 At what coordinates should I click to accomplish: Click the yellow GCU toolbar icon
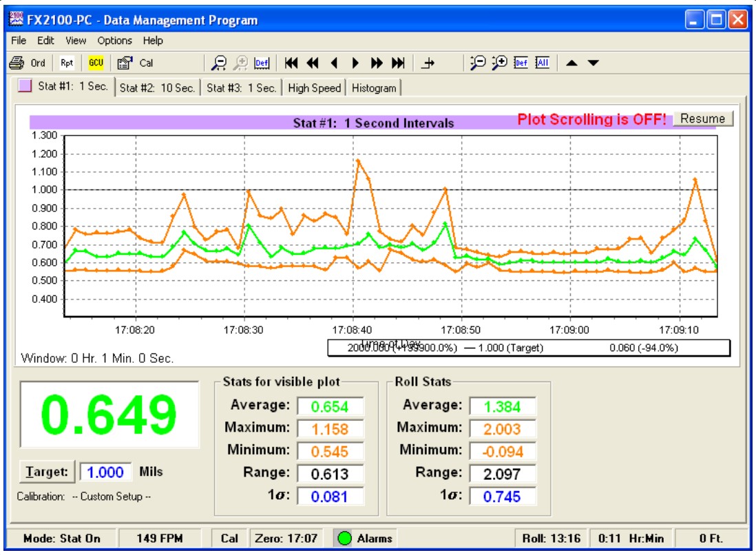tap(96, 63)
